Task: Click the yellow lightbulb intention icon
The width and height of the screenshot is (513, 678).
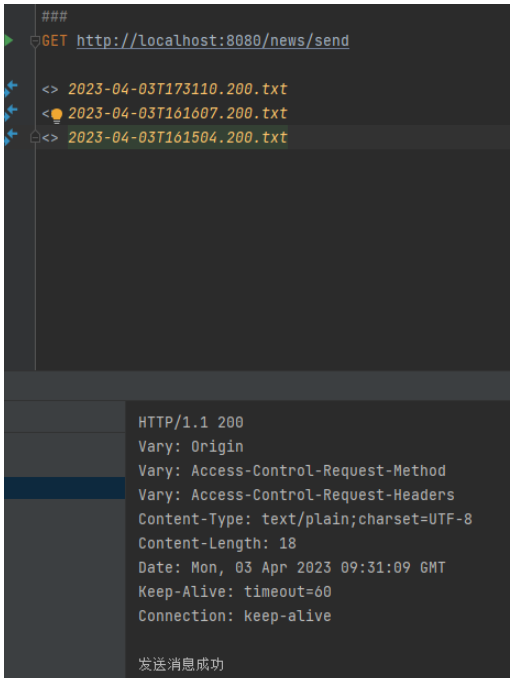Action: click(57, 115)
